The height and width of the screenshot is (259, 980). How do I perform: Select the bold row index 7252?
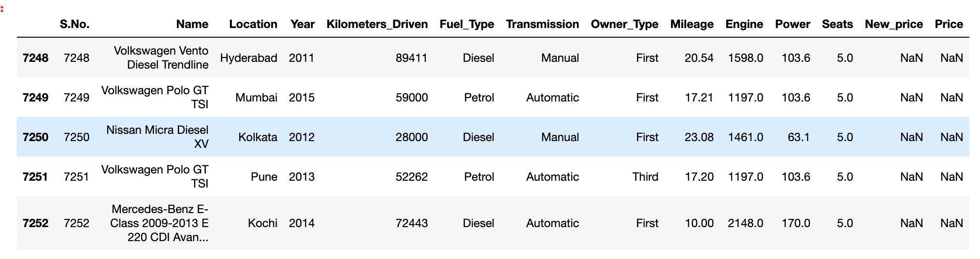[x=35, y=223]
